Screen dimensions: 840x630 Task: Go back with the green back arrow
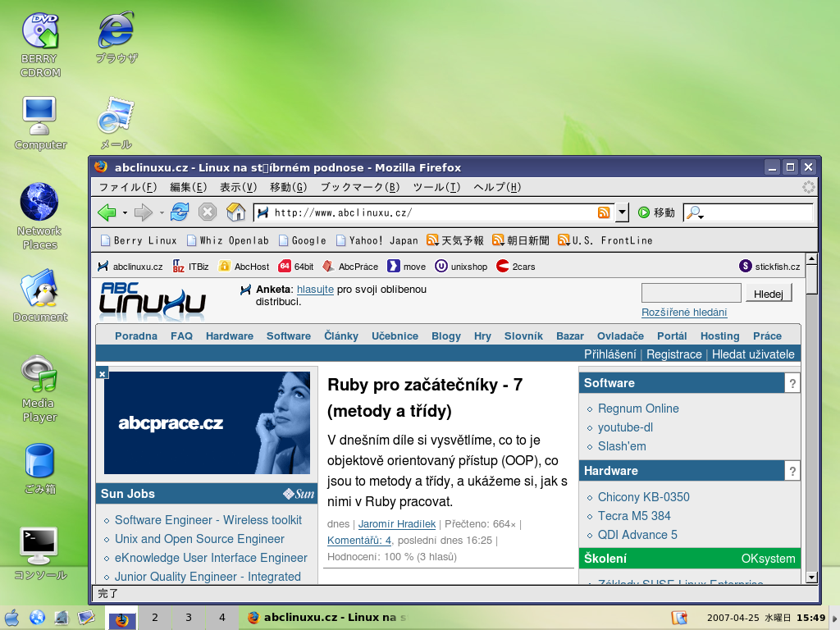click(107, 212)
